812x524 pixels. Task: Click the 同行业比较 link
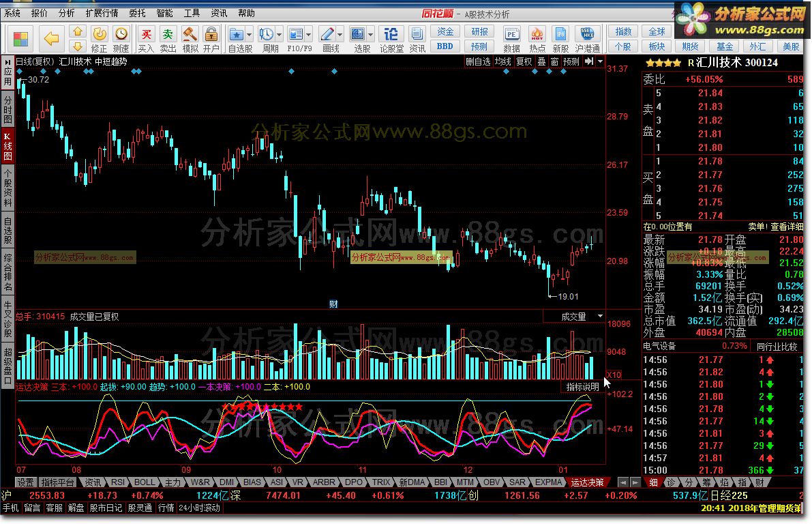(x=777, y=346)
